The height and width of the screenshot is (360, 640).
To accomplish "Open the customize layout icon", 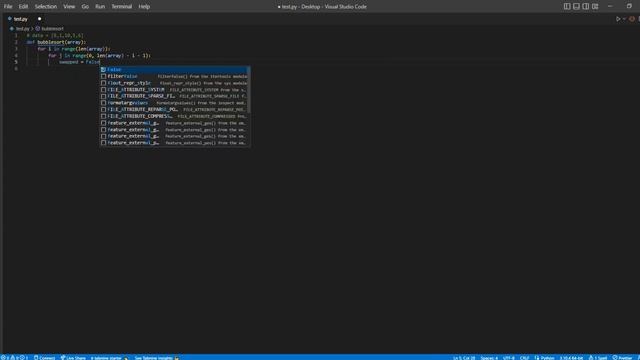I will click(x=595, y=7).
